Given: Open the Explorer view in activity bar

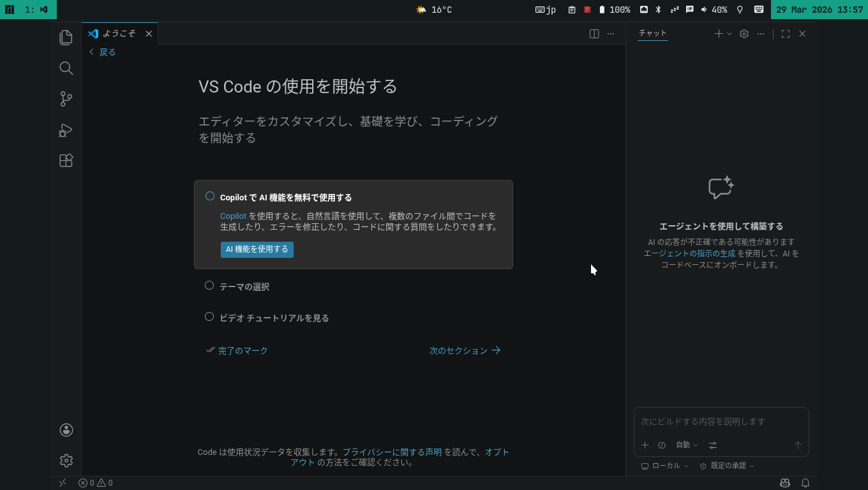Looking at the screenshot, I should point(66,38).
